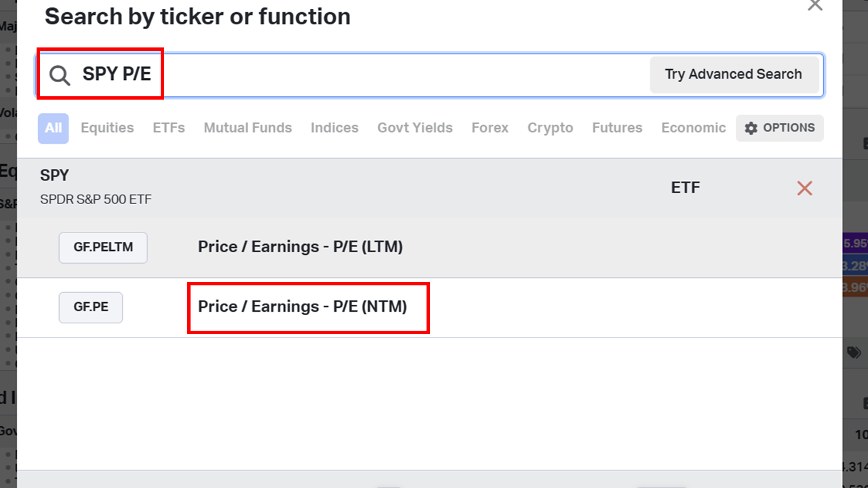Select Price / Earnings - P/E (NTM) result
The width and height of the screenshot is (868, 488).
(302, 307)
